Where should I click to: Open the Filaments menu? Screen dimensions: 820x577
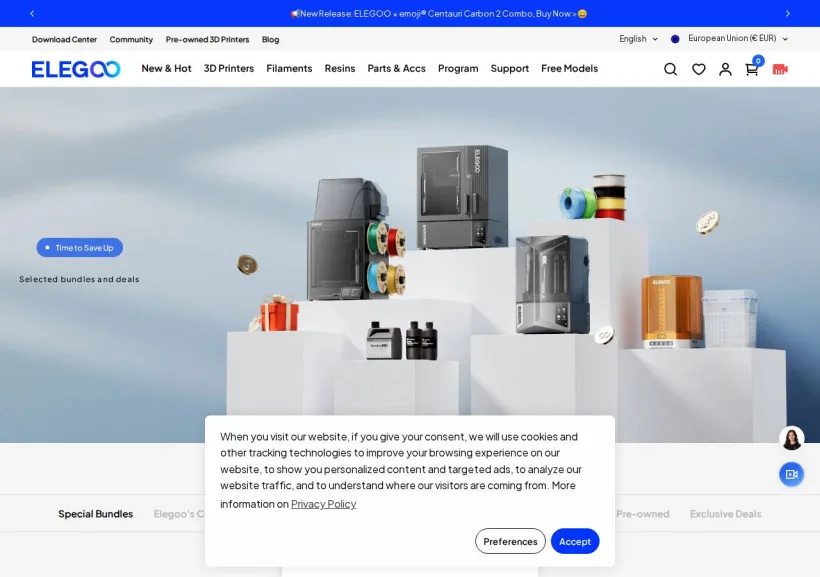[289, 69]
